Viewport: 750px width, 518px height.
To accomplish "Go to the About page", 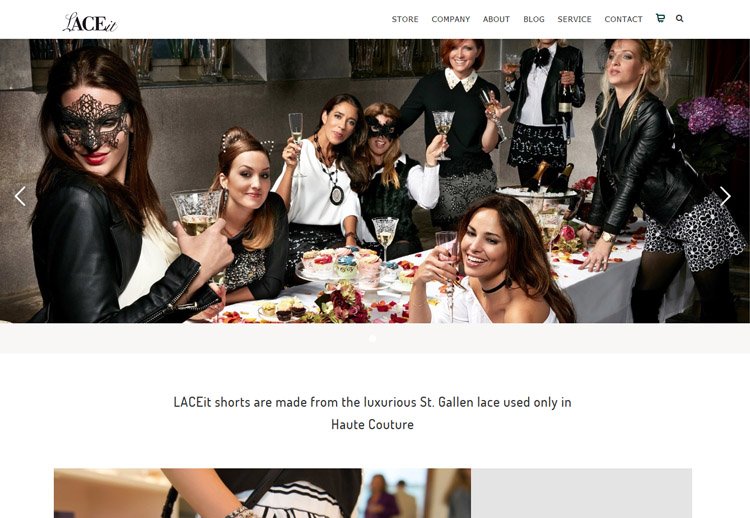I will point(496,19).
